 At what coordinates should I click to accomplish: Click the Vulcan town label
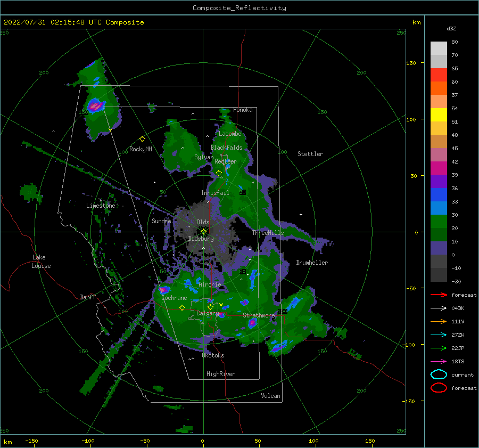click(x=270, y=396)
